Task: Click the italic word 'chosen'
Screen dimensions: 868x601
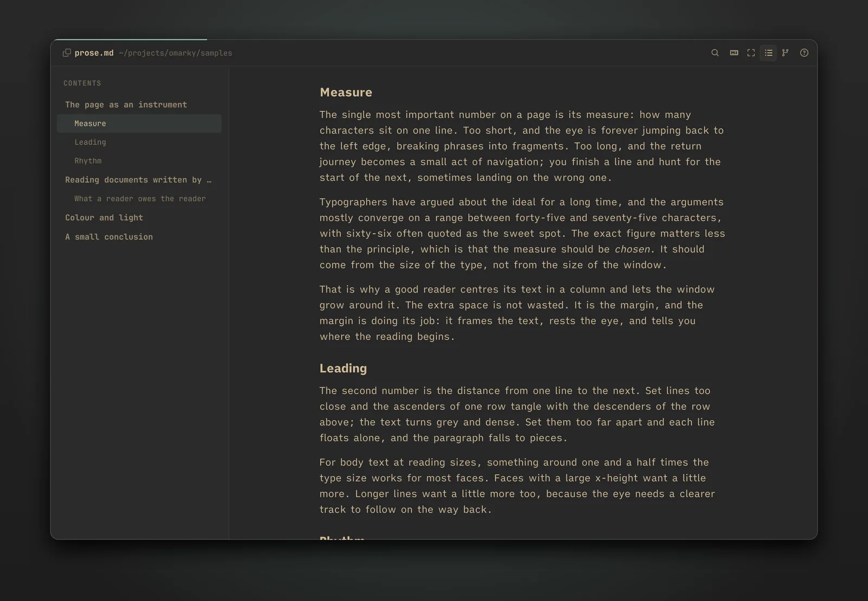Action: click(x=632, y=249)
